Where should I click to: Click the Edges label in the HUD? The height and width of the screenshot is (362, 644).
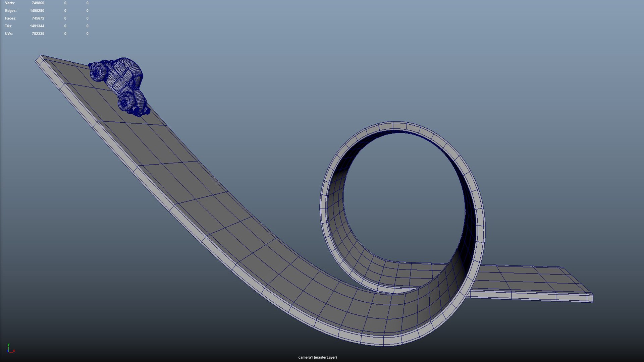[10, 11]
